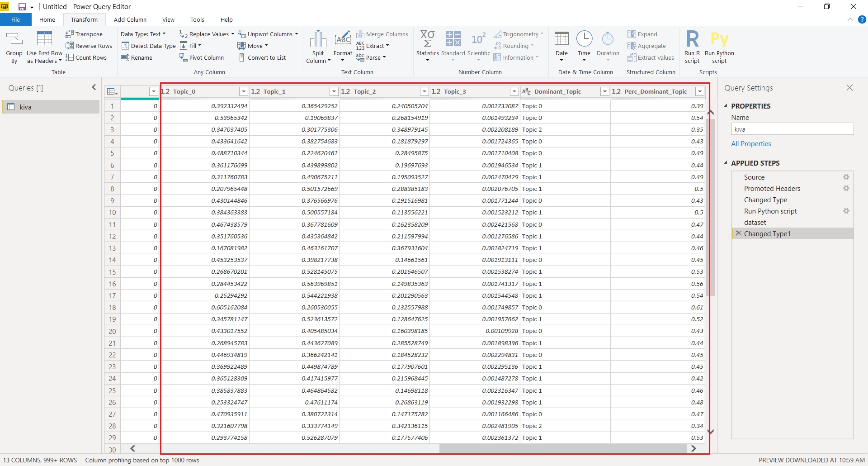Select the Group By icon

(14, 40)
